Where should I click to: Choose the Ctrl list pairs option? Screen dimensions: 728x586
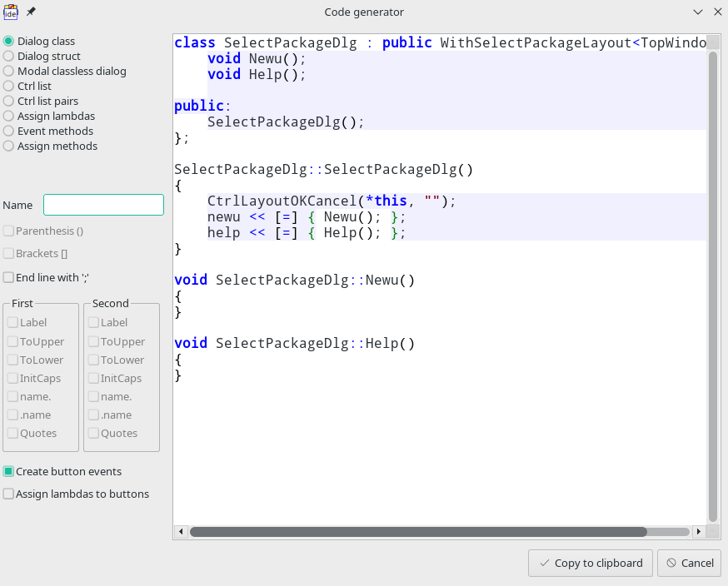tap(8, 101)
